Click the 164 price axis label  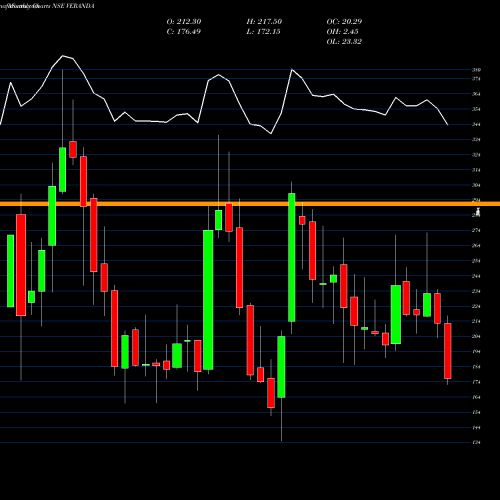tap(476, 397)
